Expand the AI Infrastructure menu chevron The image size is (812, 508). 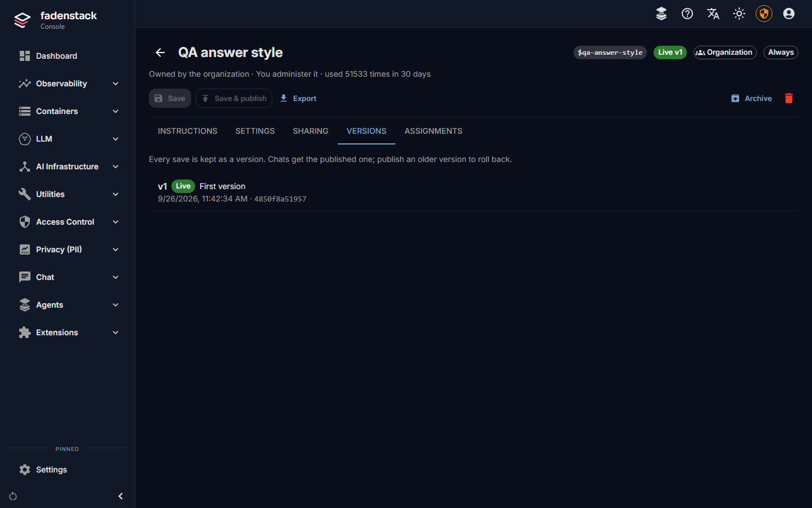click(x=116, y=167)
